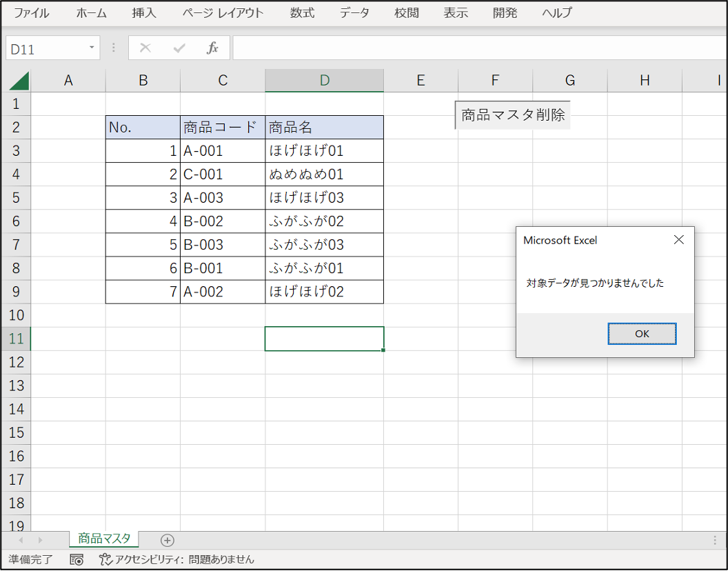
Task: Select column D header
Action: (324, 81)
